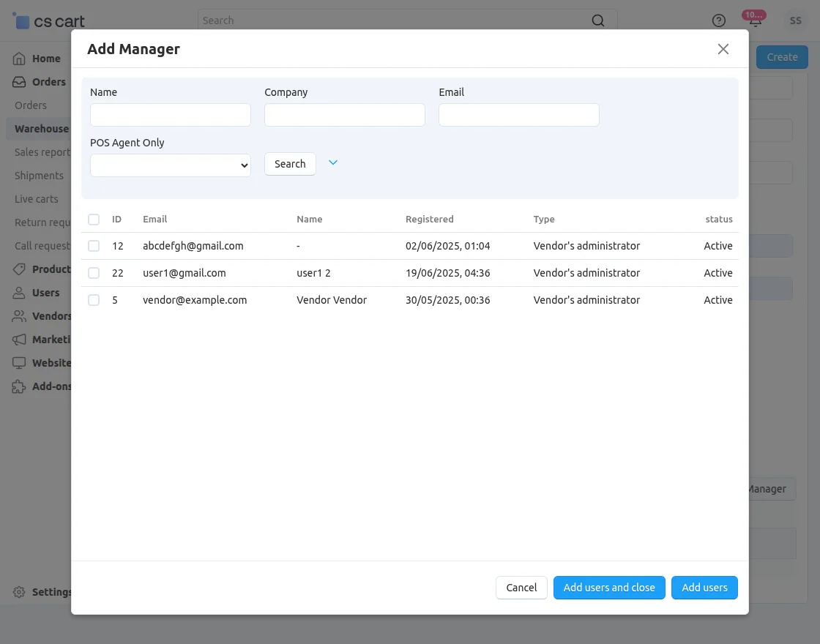The height and width of the screenshot is (644, 820).
Task: Open the Add-ons puzzle icon
Action: tap(18, 386)
